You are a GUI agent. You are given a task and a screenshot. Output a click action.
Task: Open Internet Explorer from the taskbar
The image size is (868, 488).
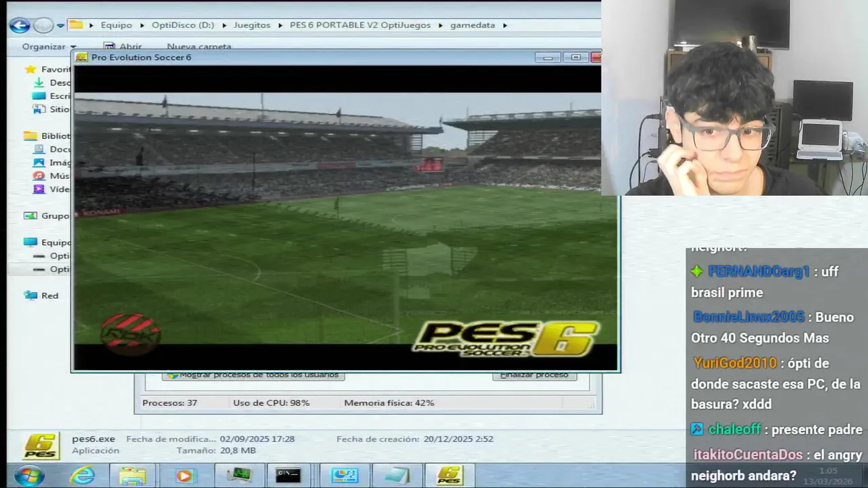(x=83, y=476)
